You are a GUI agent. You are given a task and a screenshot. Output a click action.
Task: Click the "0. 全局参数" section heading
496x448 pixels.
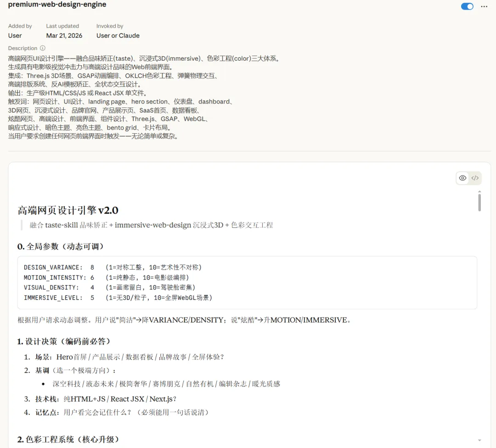61,246
